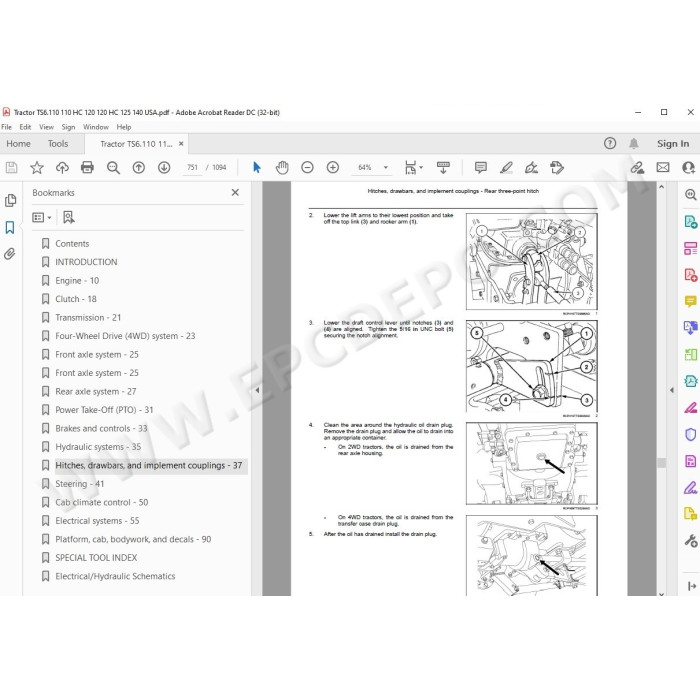Open the zoom level dropdown
The width and height of the screenshot is (700, 700).
(386, 168)
